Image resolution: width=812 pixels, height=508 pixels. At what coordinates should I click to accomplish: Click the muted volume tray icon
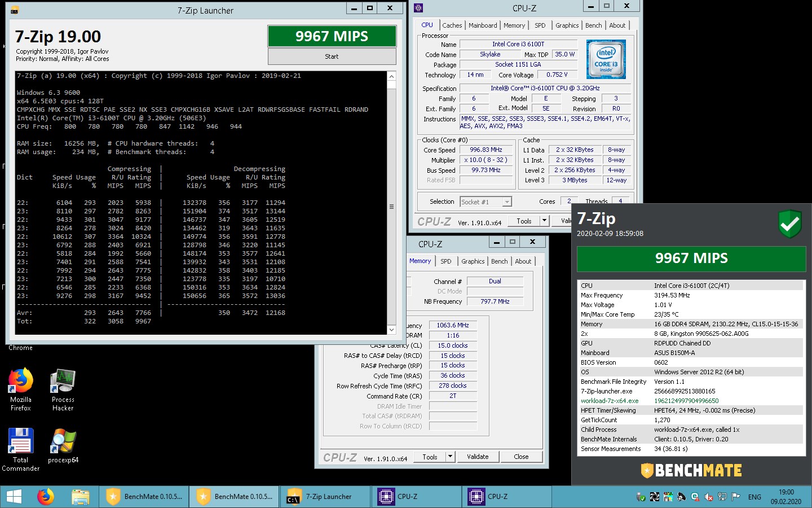(709, 497)
